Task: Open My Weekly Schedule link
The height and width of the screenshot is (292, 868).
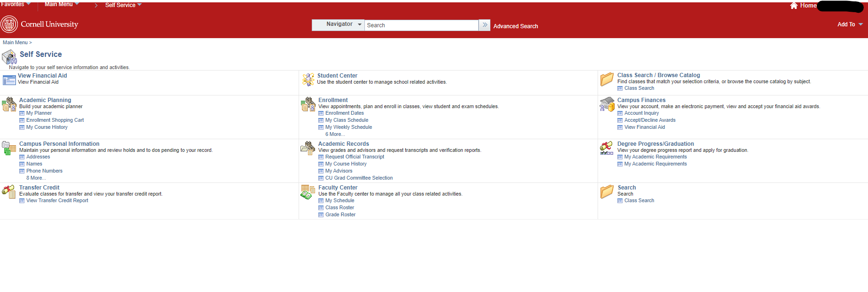Action: (348, 127)
